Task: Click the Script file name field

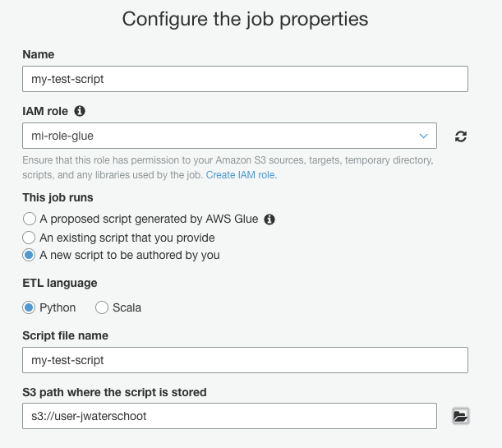Action: [x=245, y=360]
